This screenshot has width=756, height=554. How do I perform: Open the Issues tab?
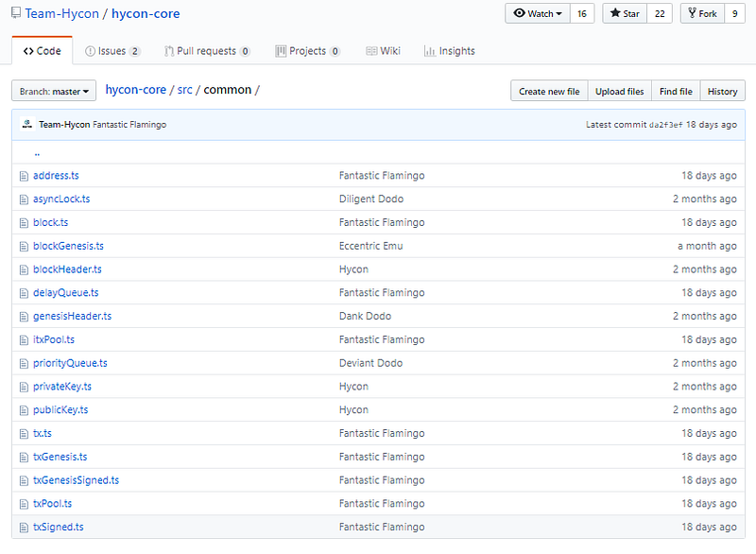(x=112, y=51)
